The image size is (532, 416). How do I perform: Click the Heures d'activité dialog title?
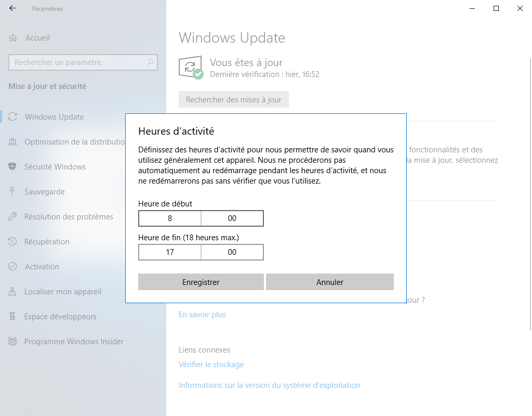click(176, 131)
